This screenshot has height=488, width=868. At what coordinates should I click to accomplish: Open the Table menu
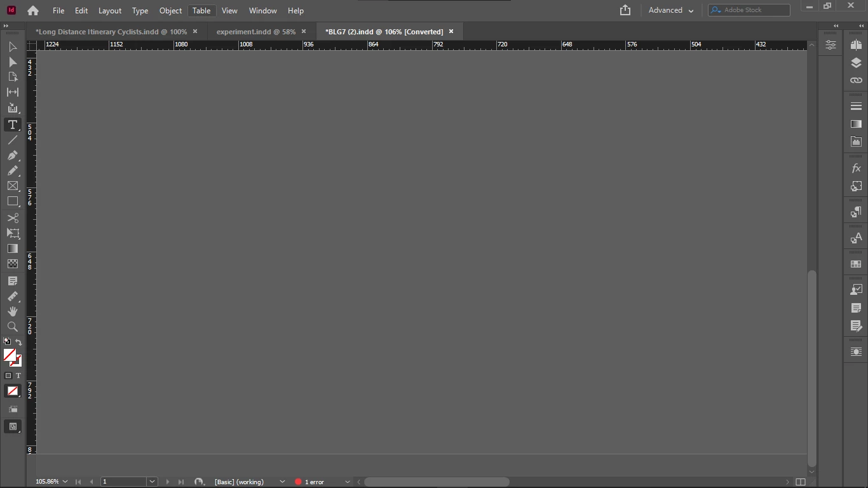(x=201, y=10)
